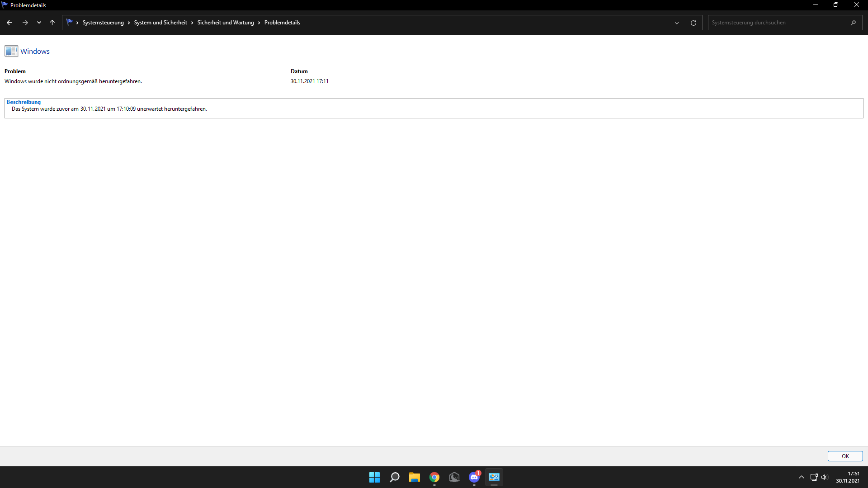Switch to Google Chrome in taskbar

click(x=434, y=477)
